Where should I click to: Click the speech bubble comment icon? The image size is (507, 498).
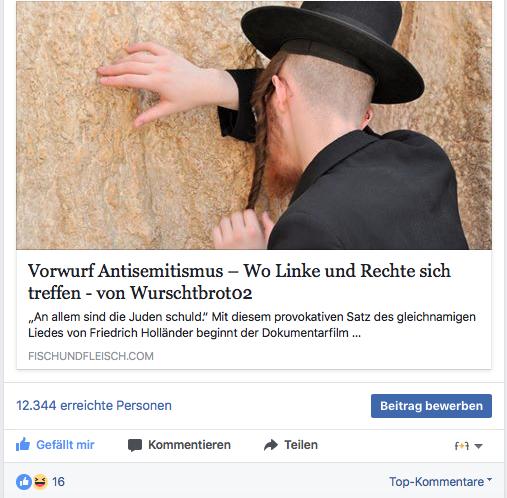click(135, 445)
